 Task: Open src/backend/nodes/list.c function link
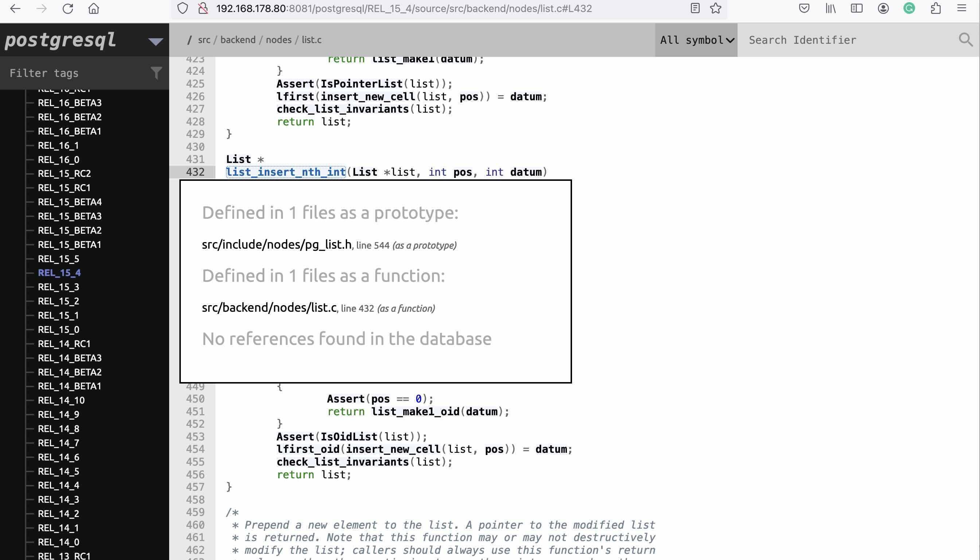coord(269,308)
